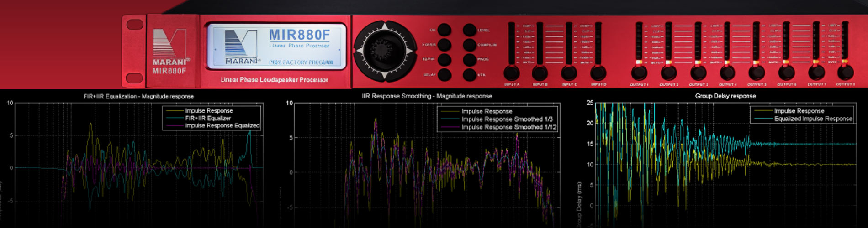Click the MIR880F LCD display screen
Screen dimensions: 868x228
coord(277,47)
